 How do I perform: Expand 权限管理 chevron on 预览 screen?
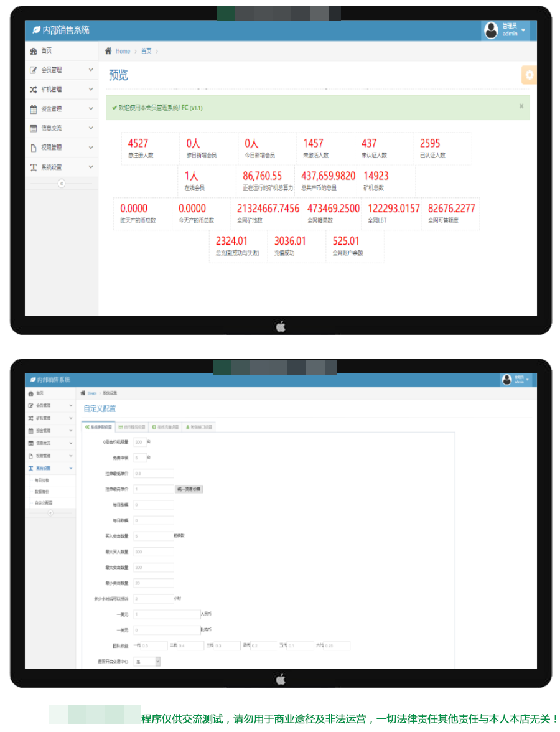(91, 148)
